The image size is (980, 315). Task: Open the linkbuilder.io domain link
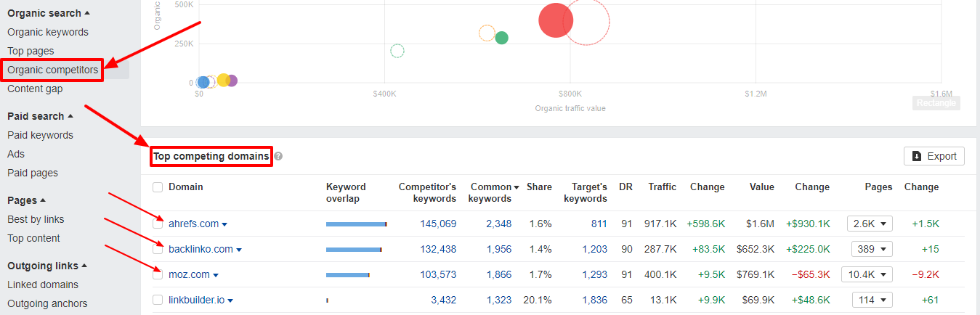[x=196, y=300]
